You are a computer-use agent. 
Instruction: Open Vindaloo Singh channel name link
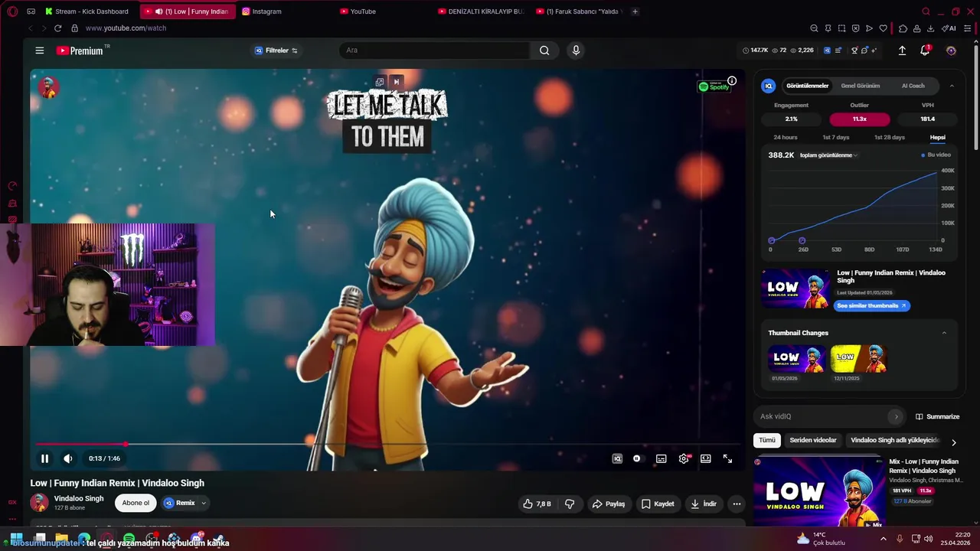pyautogui.click(x=79, y=498)
